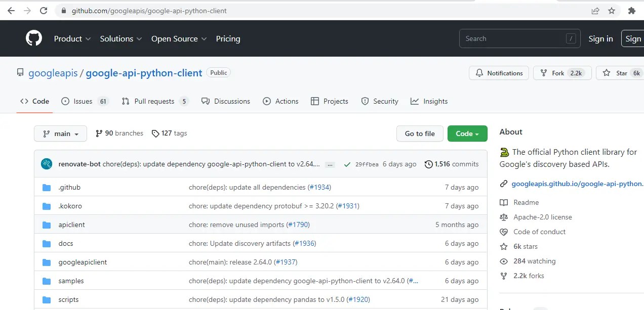
Task: Open the googleapis.github.io website link
Action: tap(577, 184)
